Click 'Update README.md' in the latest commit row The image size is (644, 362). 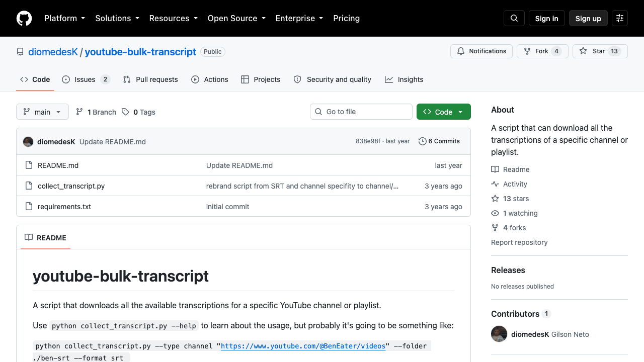tap(113, 142)
